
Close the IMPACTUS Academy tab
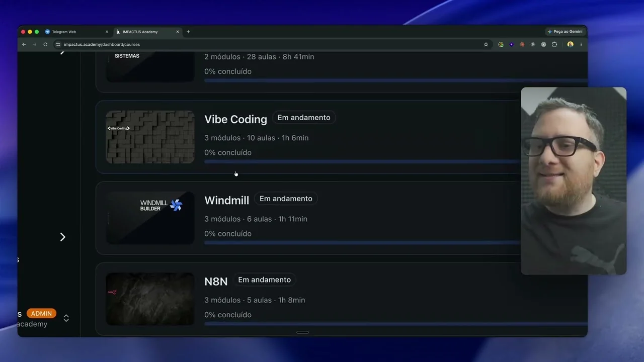[178, 32]
